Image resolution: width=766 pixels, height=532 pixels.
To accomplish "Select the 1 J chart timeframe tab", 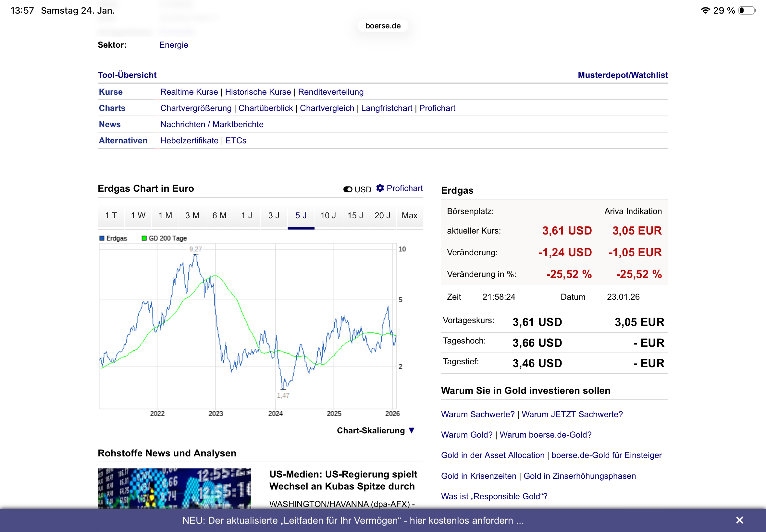I will [x=246, y=215].
